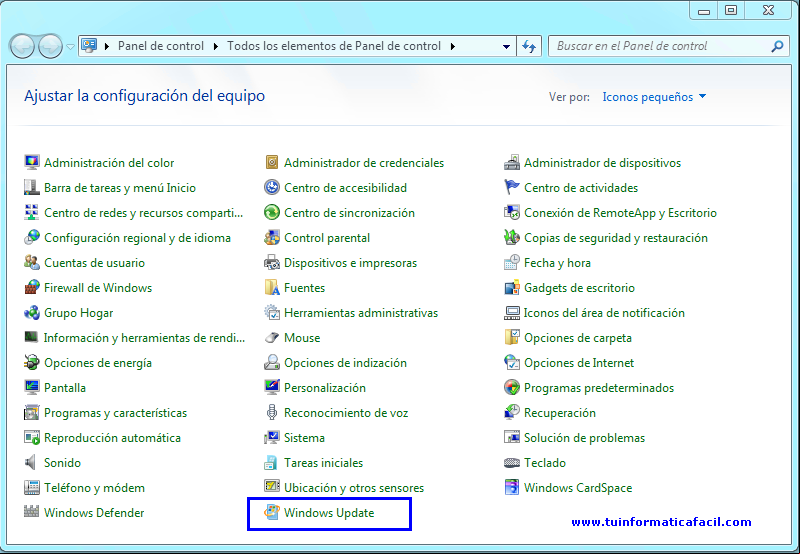Screen dimensions: 800x554
Task: Open Centro de redes y recursos compartidos icon
Action: coord(32,212)
